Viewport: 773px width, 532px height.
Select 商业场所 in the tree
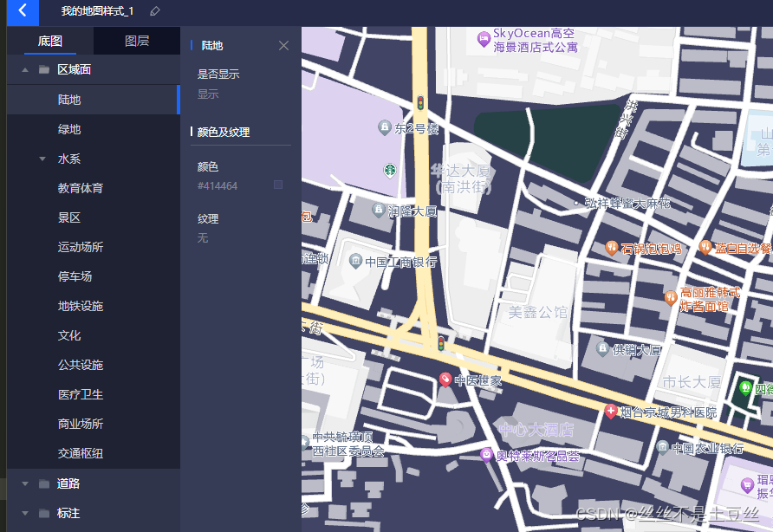click(x=94, y=424)
